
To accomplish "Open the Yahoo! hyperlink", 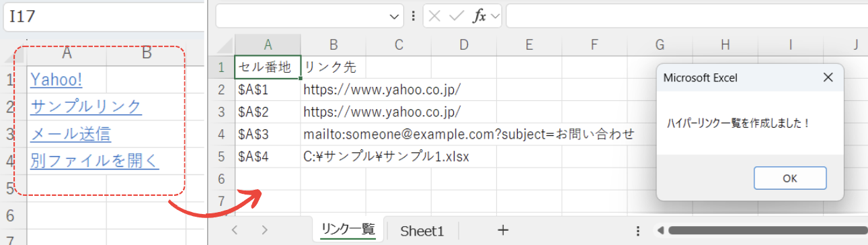I will pos(56,79).
